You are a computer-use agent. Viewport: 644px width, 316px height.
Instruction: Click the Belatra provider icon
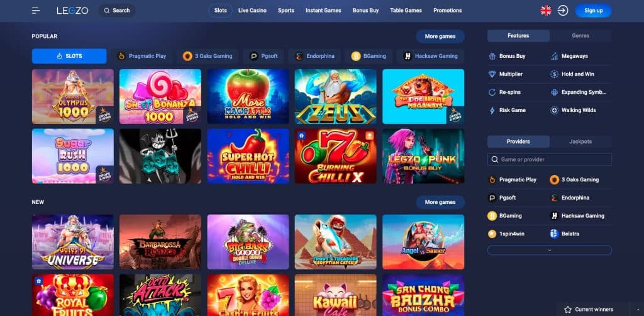pyautogui.click(x=555, y=234)
